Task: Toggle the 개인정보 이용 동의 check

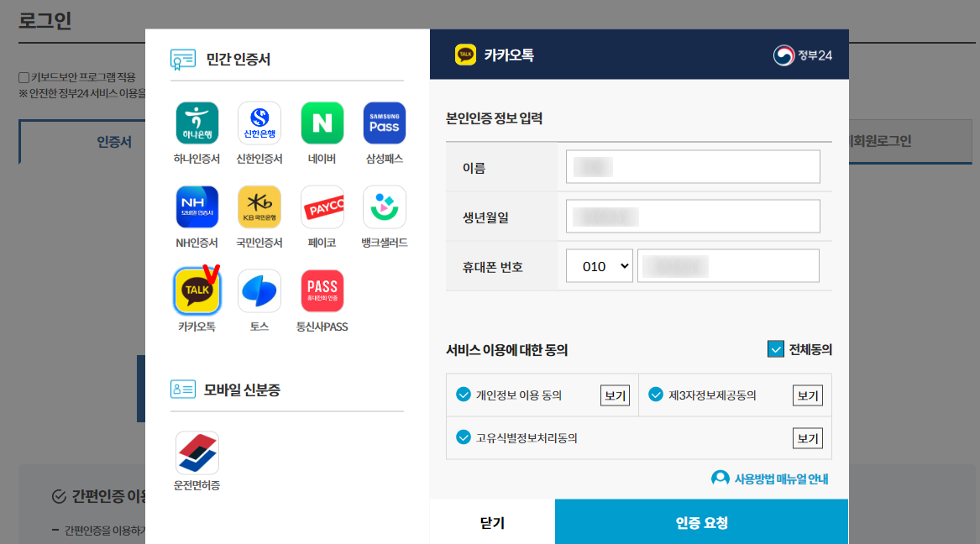Action: (463, 395)
